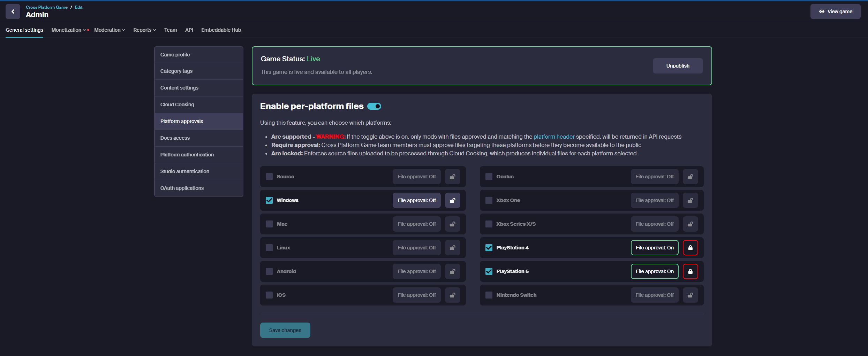Image resolution: width=868 pixels, height=356 pixels.
Task: Click the lock icon for Source
Action: (453, 177)
